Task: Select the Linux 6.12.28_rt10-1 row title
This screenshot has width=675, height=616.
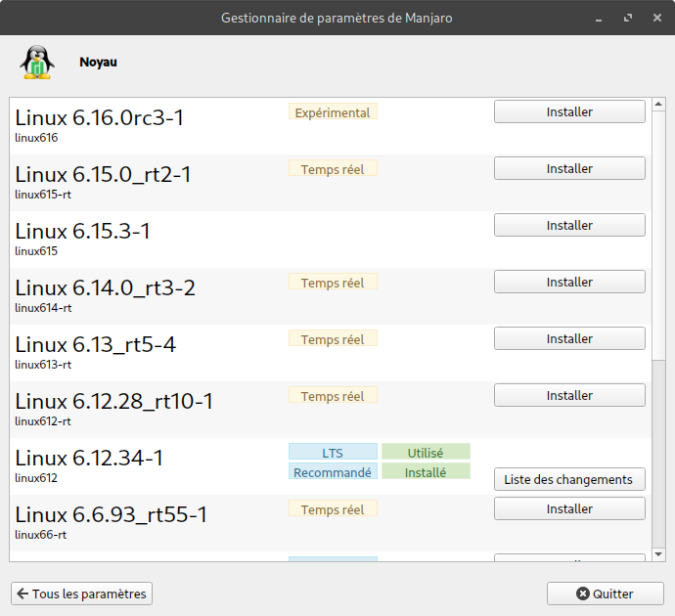Action: click(x=114, y=402)
